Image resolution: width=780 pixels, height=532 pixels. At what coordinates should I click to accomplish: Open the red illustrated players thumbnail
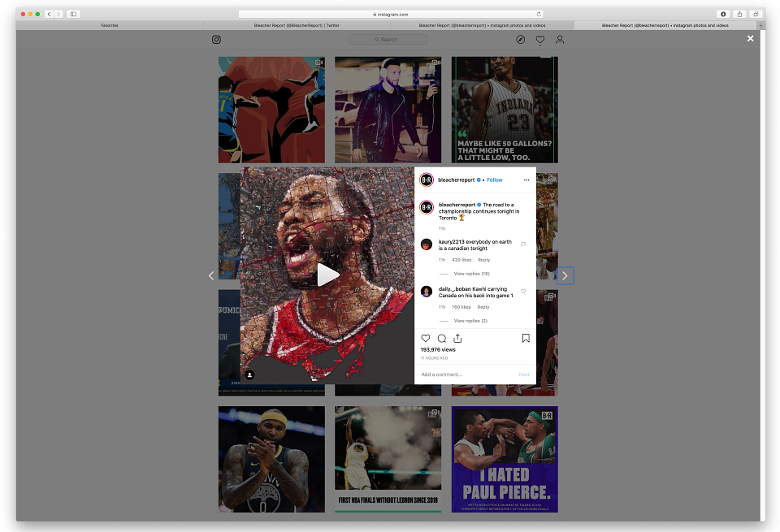(271, 110)
